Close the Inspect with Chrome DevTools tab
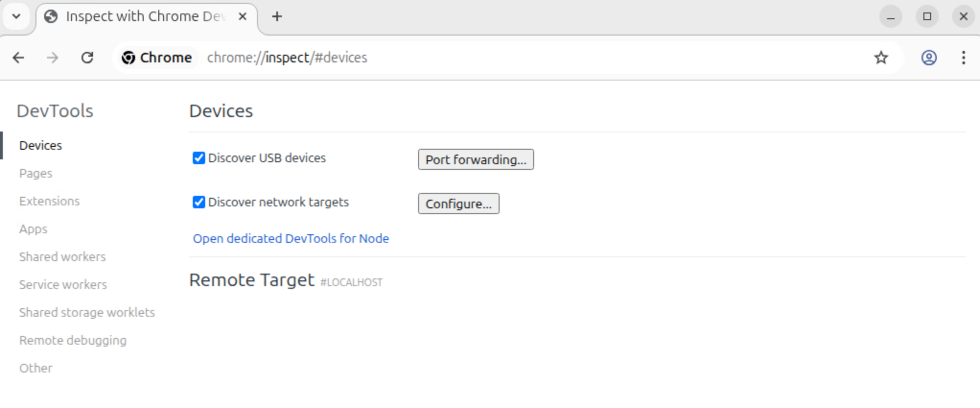The image size is (980, 408). (243, 16)
